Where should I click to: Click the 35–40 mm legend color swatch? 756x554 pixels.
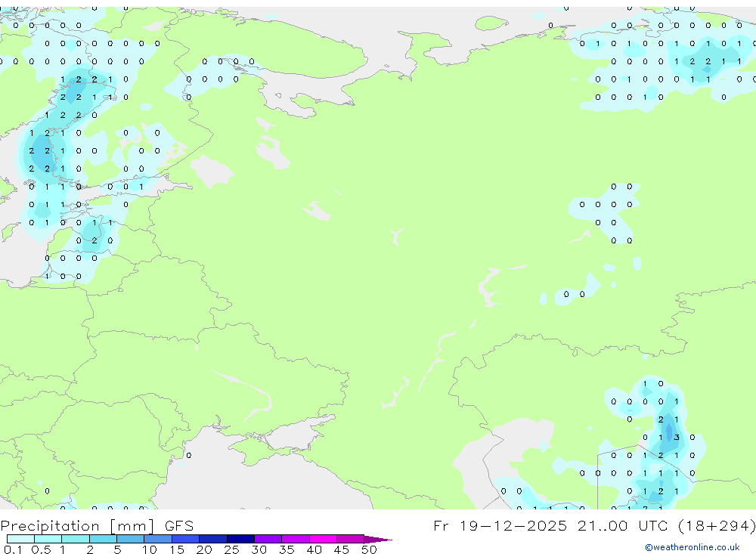pyautogui.click(x=296, y=539)
